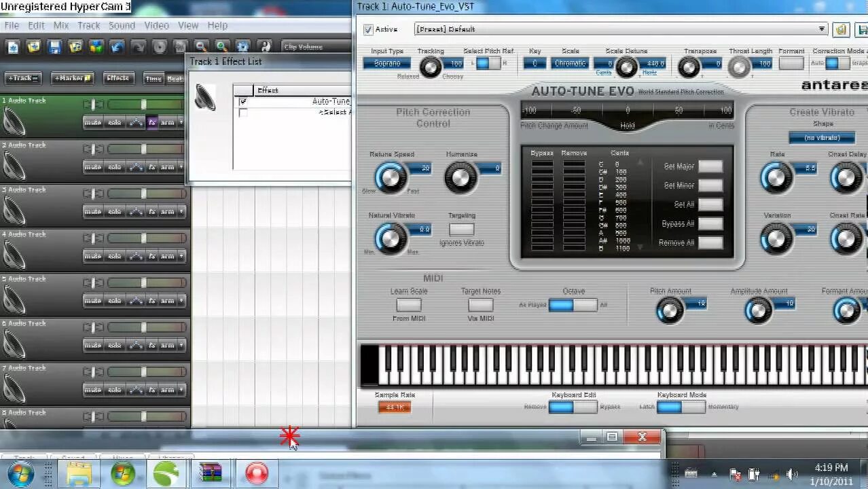Open the Input Type Soprano selector
The height and width of the screenshot is (489, 868).
386,63
